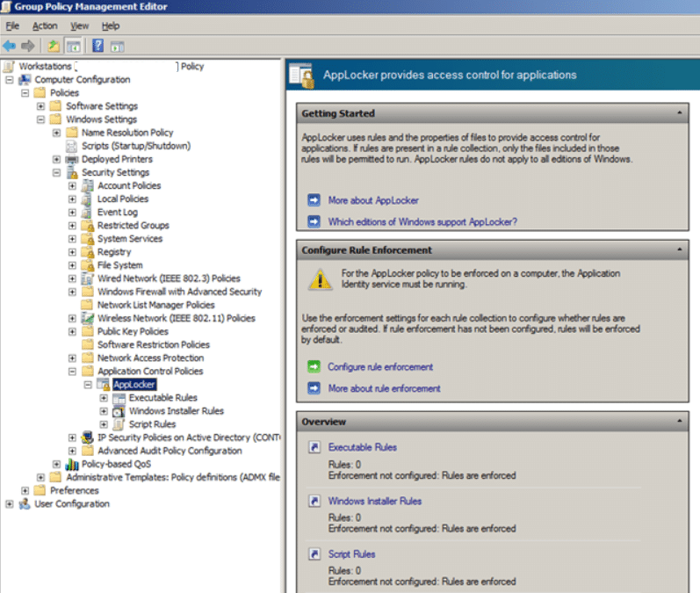Click the Deployed Printers icon
The height and width of the screenshot is (593, 700).
pyautogui.click(x=71, y=159)
